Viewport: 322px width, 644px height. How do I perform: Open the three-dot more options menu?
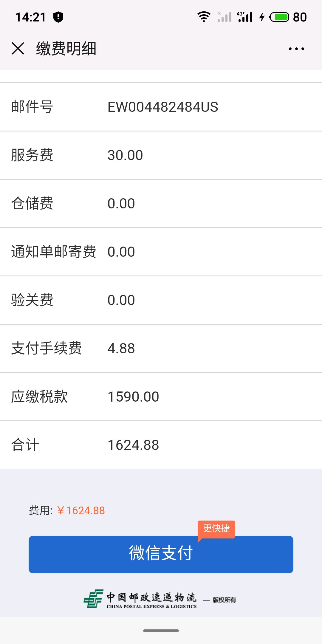296,49
